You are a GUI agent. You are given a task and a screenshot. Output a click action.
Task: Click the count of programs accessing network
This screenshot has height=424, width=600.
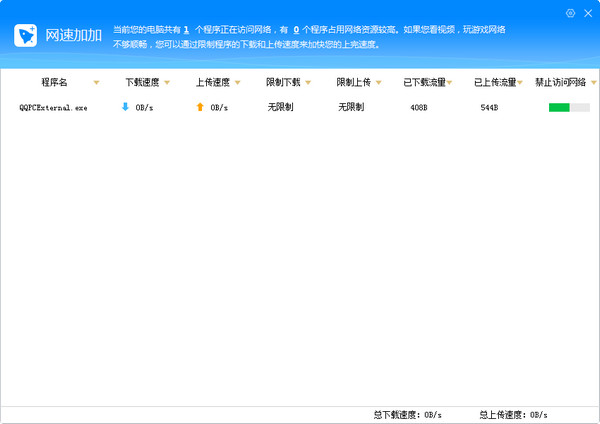(186, 31)
